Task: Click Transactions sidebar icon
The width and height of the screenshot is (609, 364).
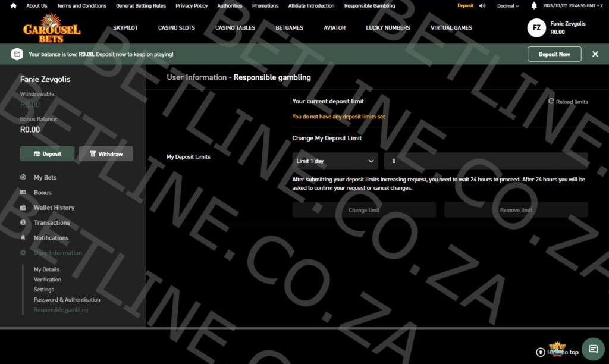Action: [23, 222]
